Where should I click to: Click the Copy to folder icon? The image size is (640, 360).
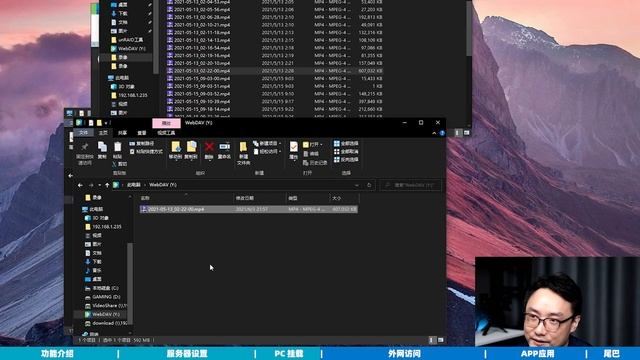[191, 147]
